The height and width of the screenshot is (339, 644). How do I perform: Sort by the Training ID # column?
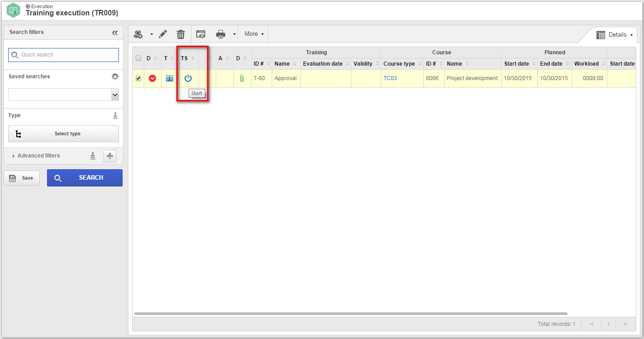coord(261,64)
